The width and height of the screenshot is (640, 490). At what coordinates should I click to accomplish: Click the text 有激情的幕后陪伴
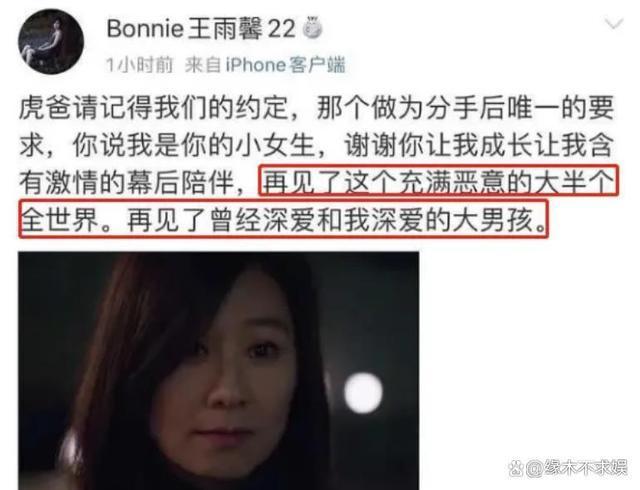point(126,182)
